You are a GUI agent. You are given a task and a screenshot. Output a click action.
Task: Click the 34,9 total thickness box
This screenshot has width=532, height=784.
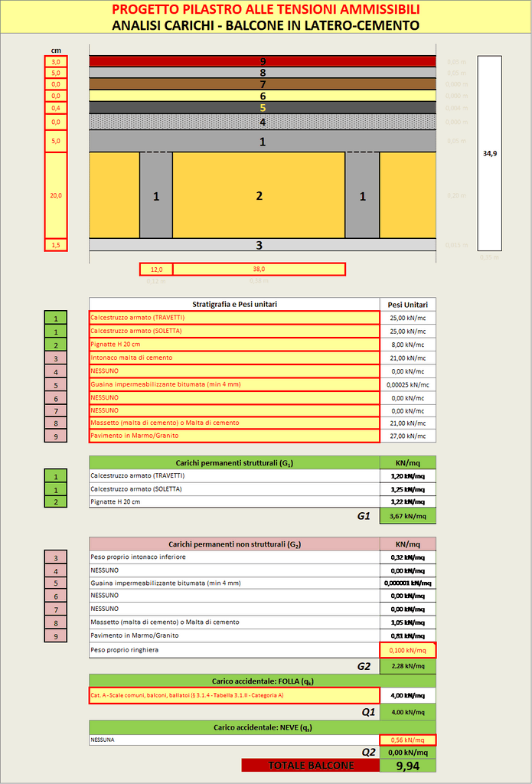tap(489, 153)
